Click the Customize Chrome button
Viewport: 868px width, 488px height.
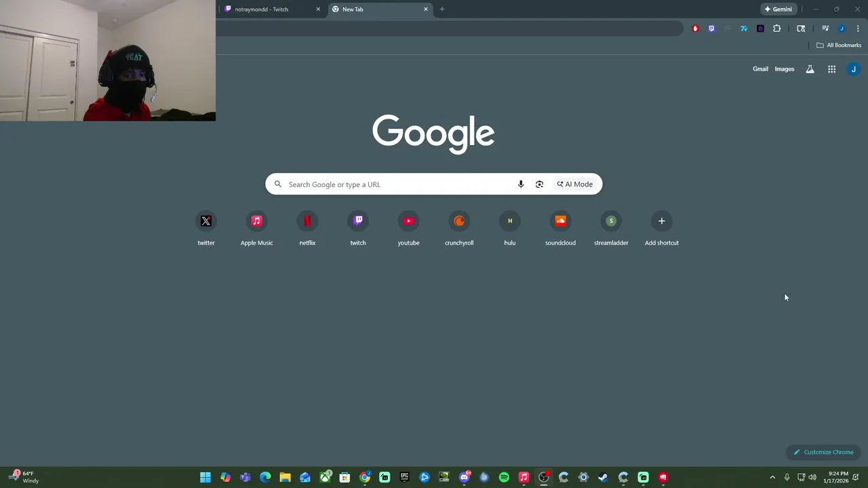coord(824,452)
